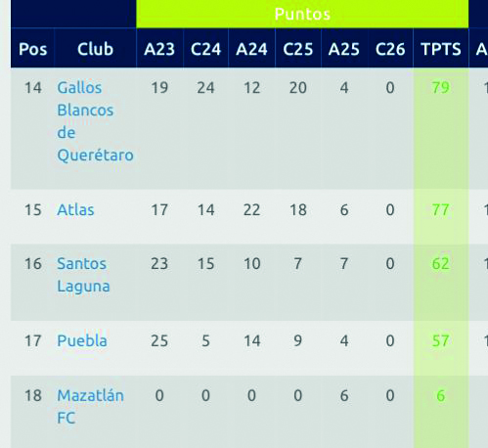488x448 pixels.
Task: Select Querétaro total points value 79
Action: (x=441, y=87)
